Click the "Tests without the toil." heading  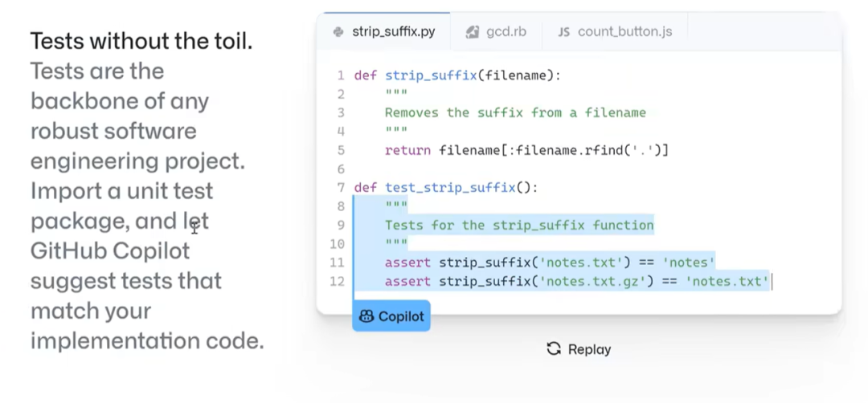[141, 41]
